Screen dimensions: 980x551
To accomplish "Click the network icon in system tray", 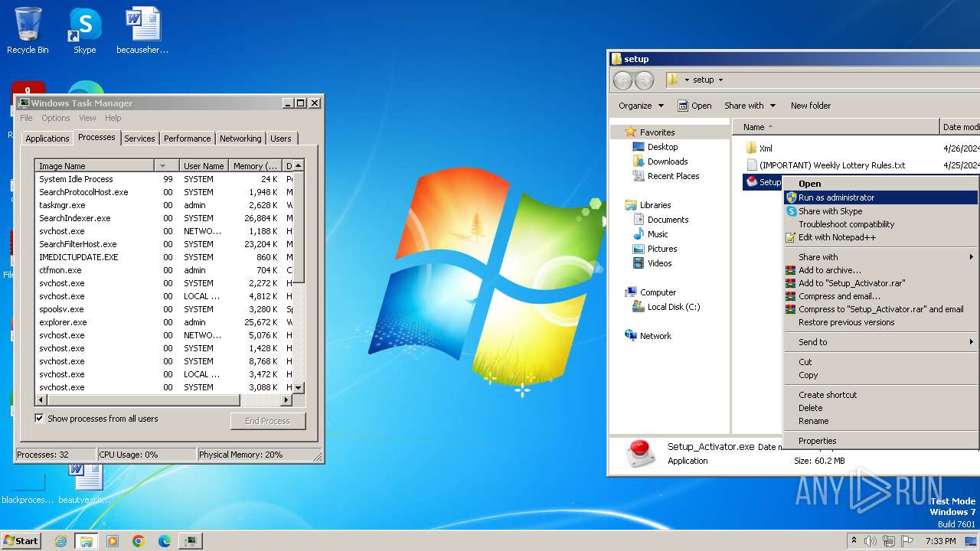I will coord(889,541).
